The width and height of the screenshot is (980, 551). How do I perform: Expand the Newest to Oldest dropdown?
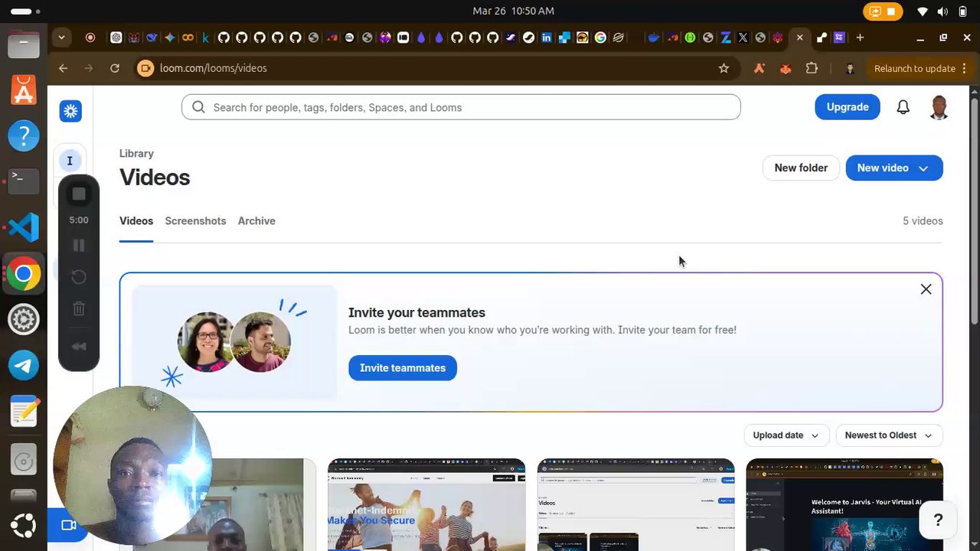click(x=889, y=435)
